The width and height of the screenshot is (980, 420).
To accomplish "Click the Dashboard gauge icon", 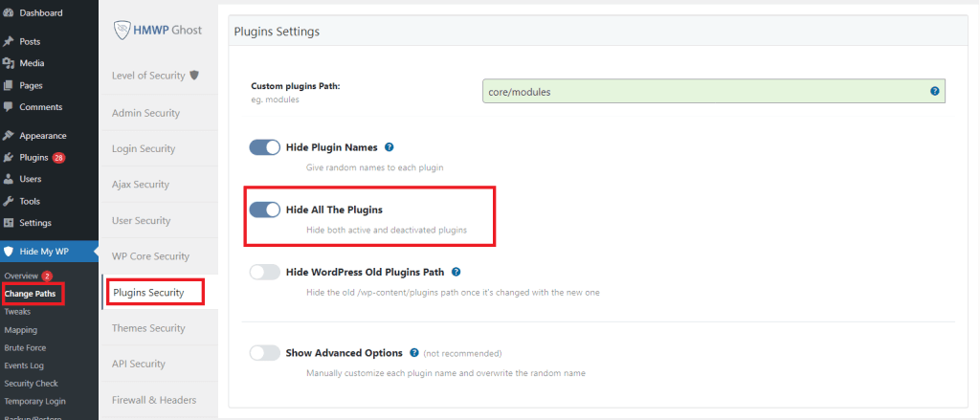I will point(8,13).
